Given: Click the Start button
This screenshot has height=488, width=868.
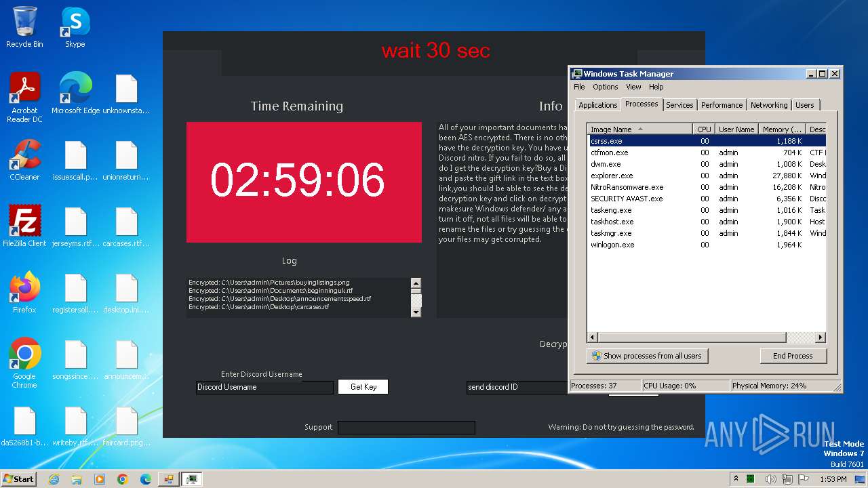Looking at the screenshot, I should click(19, 479).
